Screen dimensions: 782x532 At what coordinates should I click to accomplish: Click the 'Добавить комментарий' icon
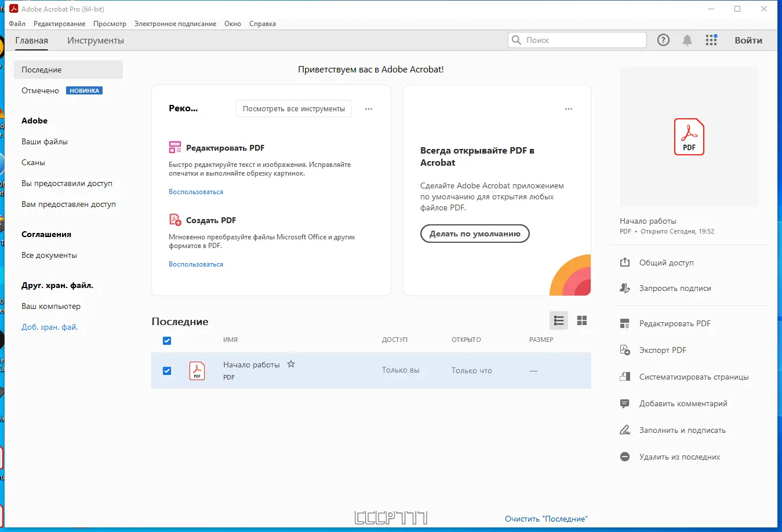[625, 403]
